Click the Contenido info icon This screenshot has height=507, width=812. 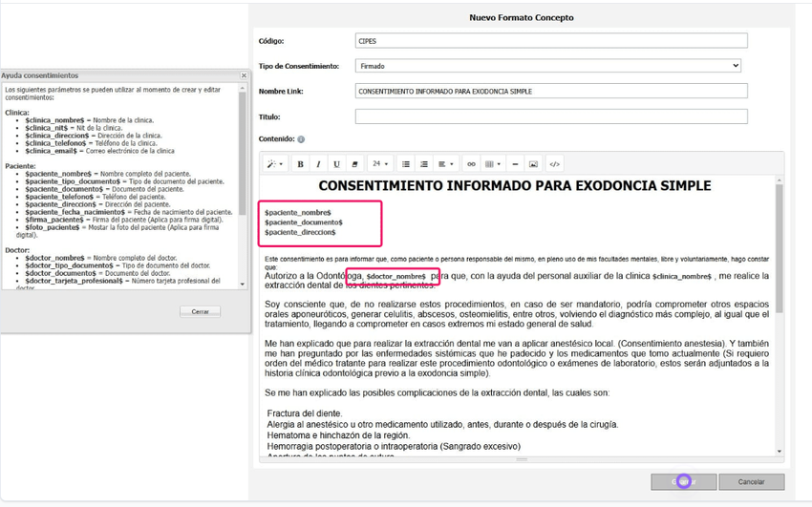pyautogui.click(x=301, y=139)
